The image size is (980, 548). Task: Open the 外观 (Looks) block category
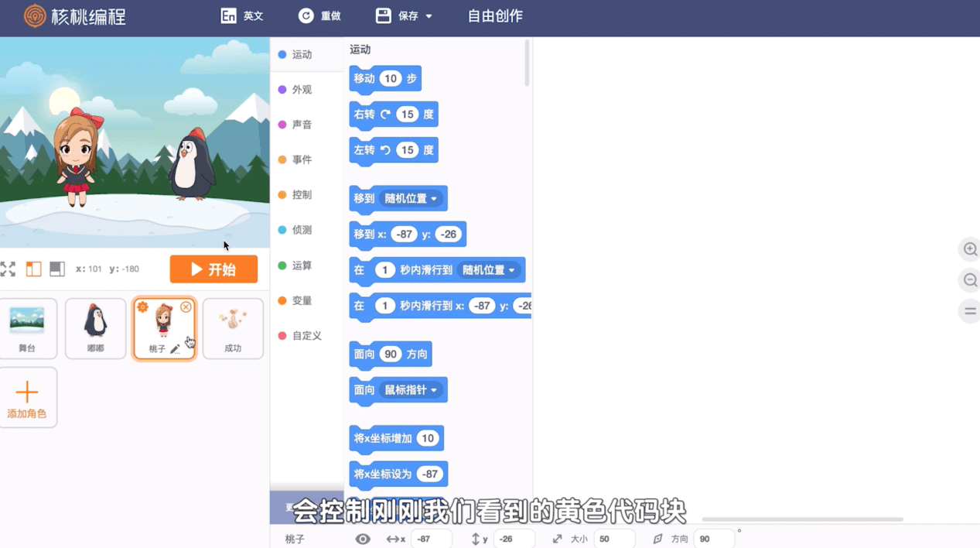click(x=298, y=89)
